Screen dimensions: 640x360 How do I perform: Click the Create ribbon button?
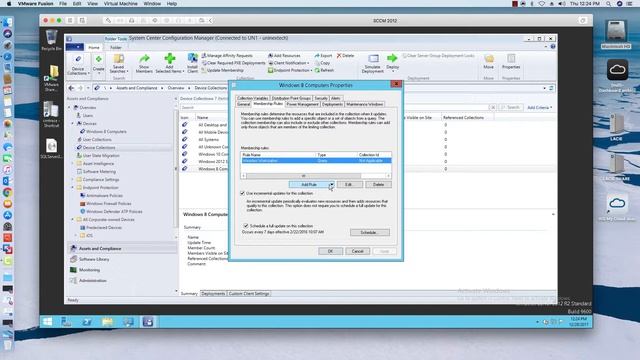(98, 63)
